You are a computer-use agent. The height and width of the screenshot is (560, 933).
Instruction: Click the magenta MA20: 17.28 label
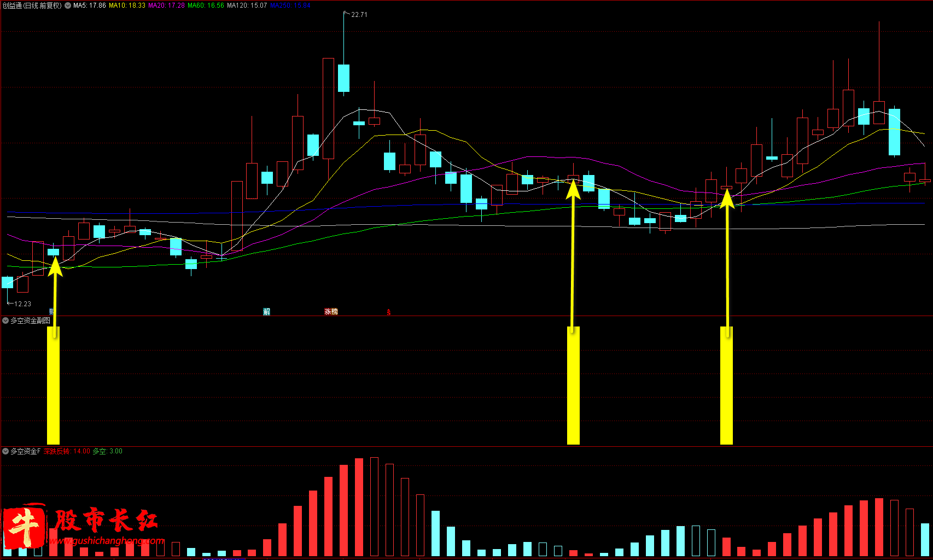[167, 5]
